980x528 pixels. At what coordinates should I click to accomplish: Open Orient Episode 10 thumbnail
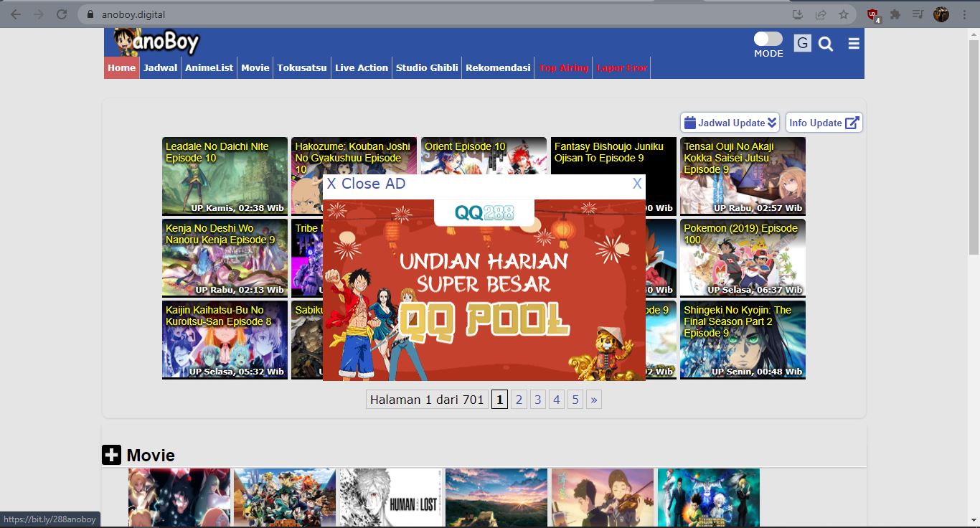tap(484, 156)
